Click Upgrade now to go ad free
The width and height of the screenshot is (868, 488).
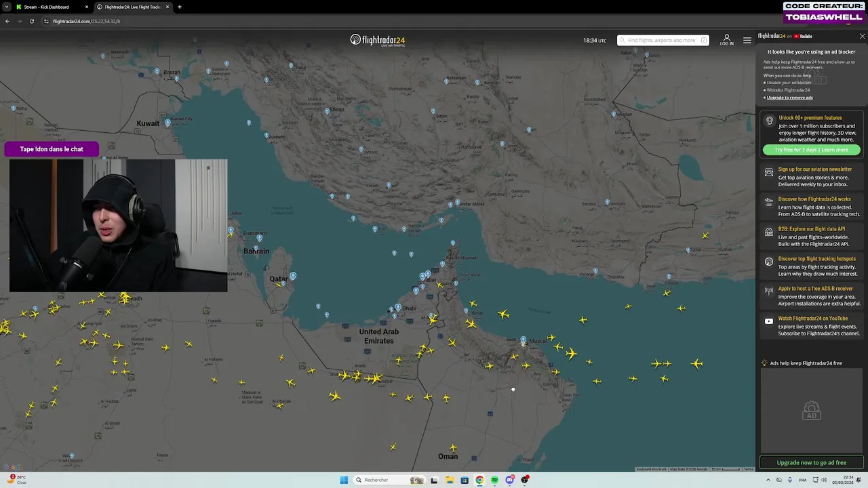tap(812, 463)
